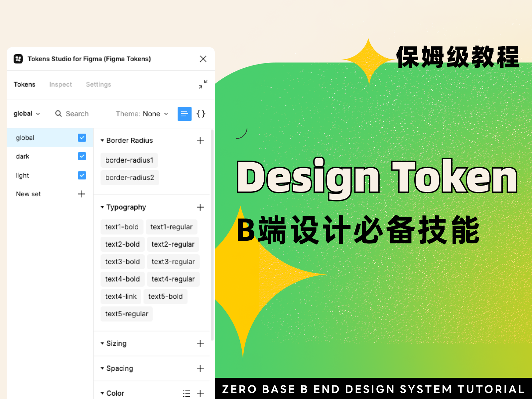Collapse the Typography section

tap(102, 207)
